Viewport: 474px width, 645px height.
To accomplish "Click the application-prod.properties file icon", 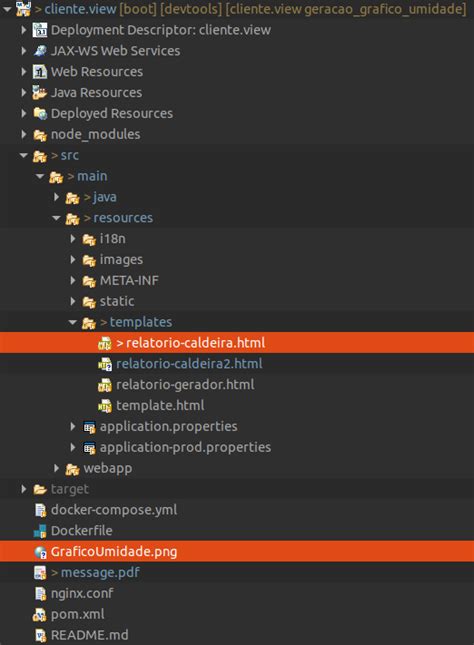I will (89, 448).
